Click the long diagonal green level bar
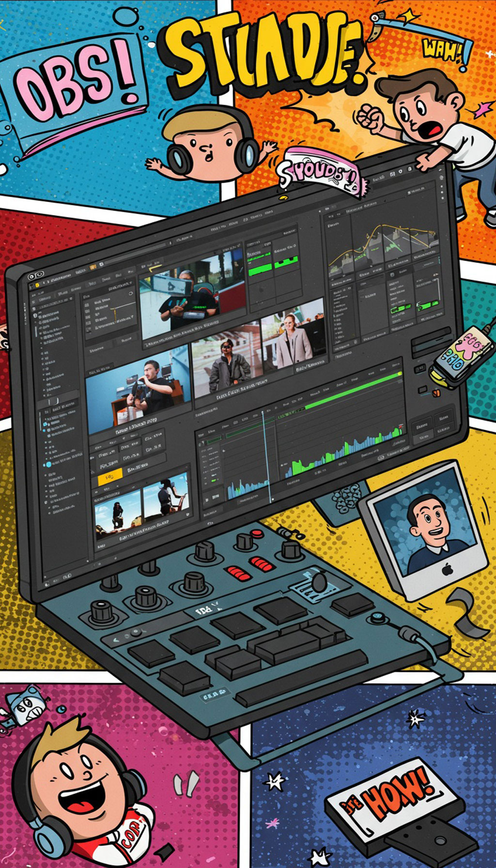The image size is (496, 868). point(354,390)
